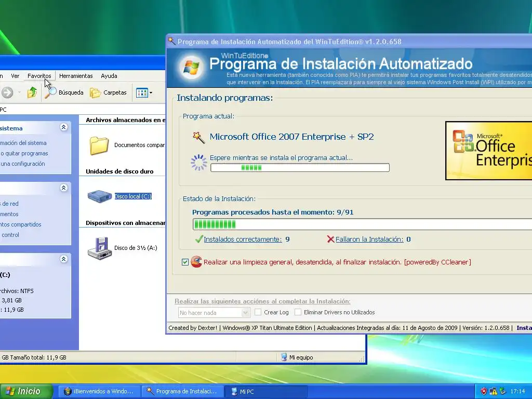Select the floppy Disco de 3½ (A:) icon
The image size is (532, 399).
(99, 248)
